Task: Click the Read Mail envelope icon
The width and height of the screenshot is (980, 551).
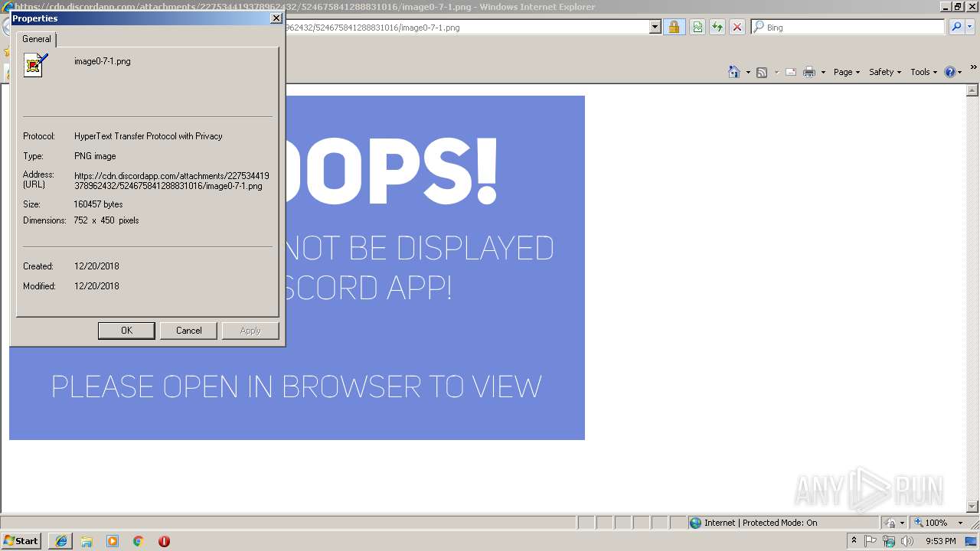Action: coord(791,72)
